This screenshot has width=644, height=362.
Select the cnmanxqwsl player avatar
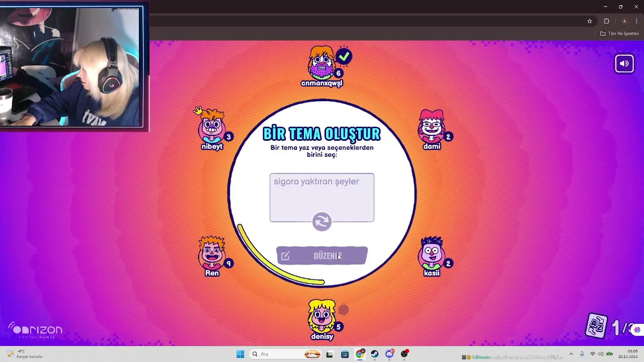pos(321,62)
